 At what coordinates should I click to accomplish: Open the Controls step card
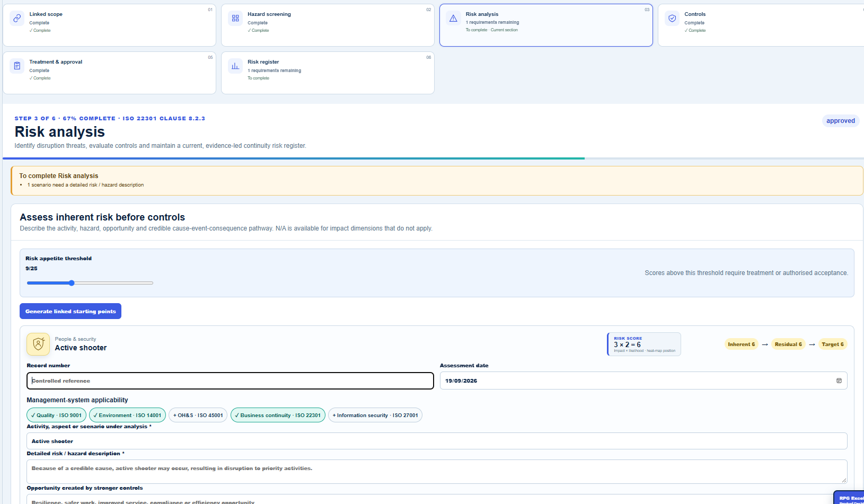[x=761, y=25]
